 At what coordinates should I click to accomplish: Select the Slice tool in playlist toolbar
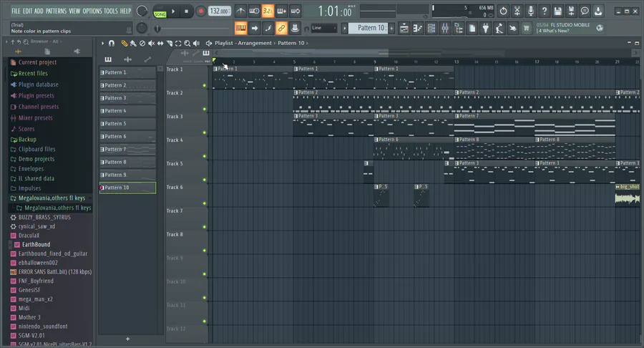169,43
